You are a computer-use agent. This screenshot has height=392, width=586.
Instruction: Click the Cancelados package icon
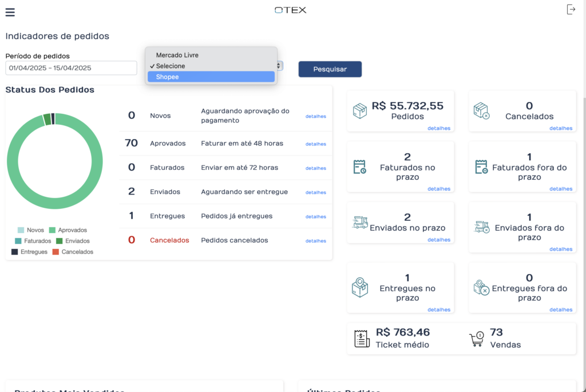click(x=481, y=111)
